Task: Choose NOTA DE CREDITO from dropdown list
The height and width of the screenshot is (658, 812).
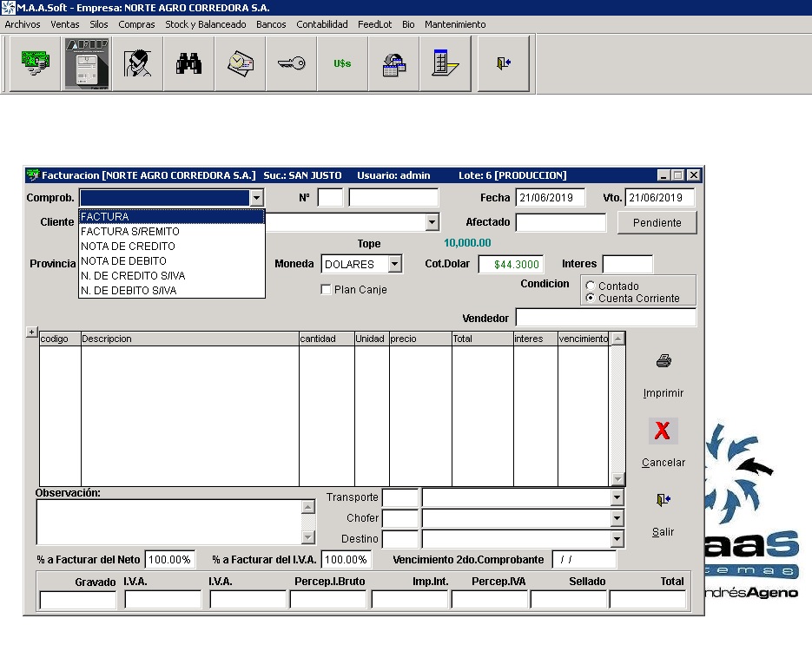Action: pyautogui.click(x=128, y=247)
